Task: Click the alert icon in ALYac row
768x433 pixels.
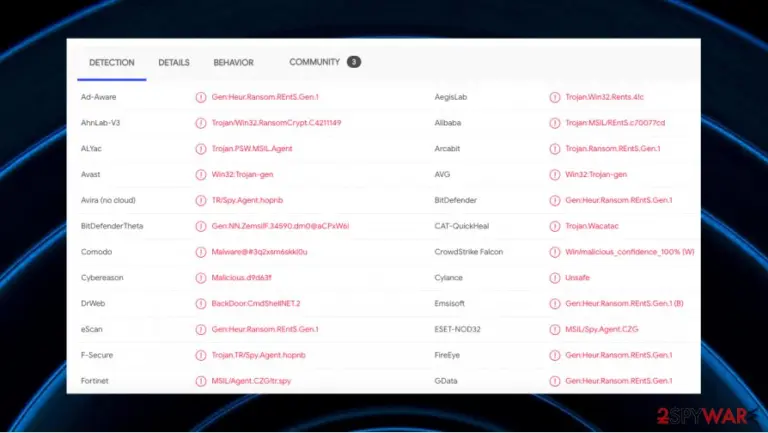Action: click(x=201, y=149)
